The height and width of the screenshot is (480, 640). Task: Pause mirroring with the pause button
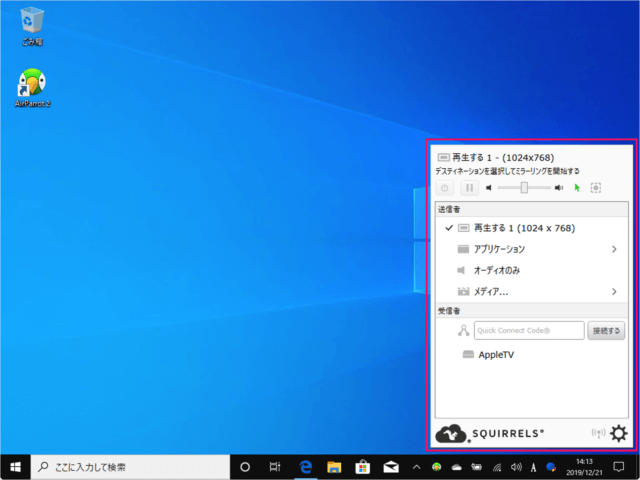click(x=469, y=187)
